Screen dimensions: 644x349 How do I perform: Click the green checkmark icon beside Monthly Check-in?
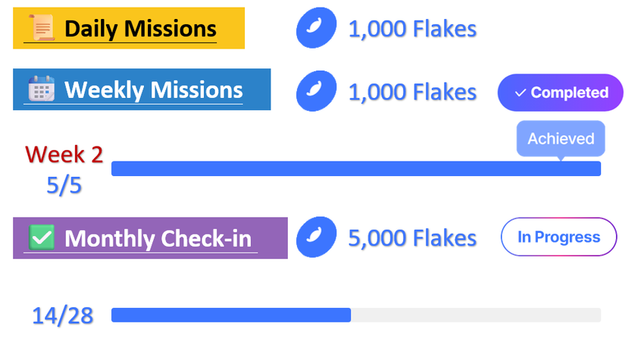pos(42,237)
